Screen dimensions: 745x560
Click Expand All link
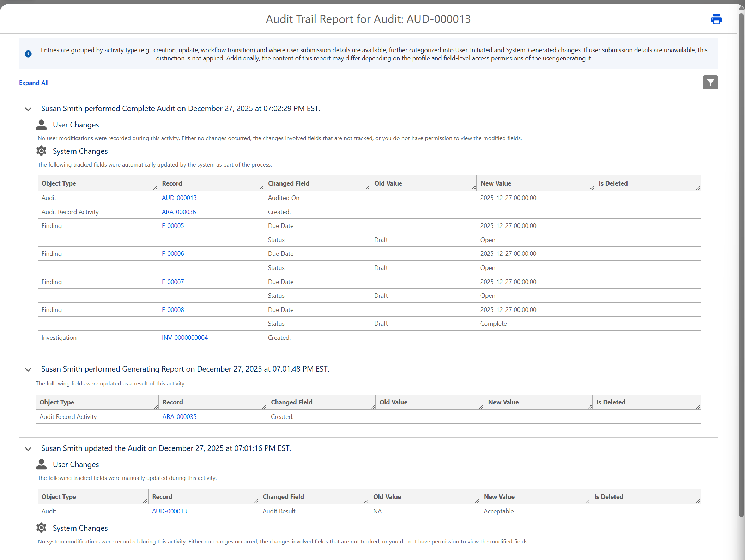click(34, 83)
